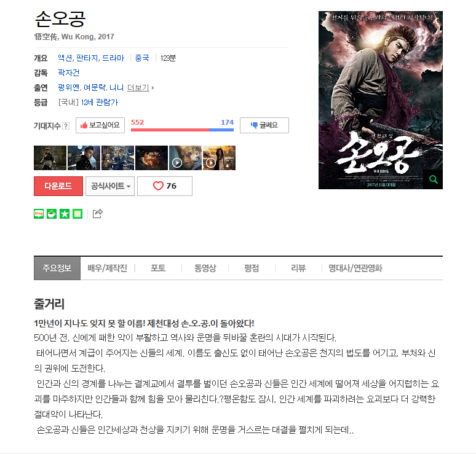The width and height of the screenshot is (476, 454).
Task: Open director link 곽자건
Action: (x=69, y=72)
